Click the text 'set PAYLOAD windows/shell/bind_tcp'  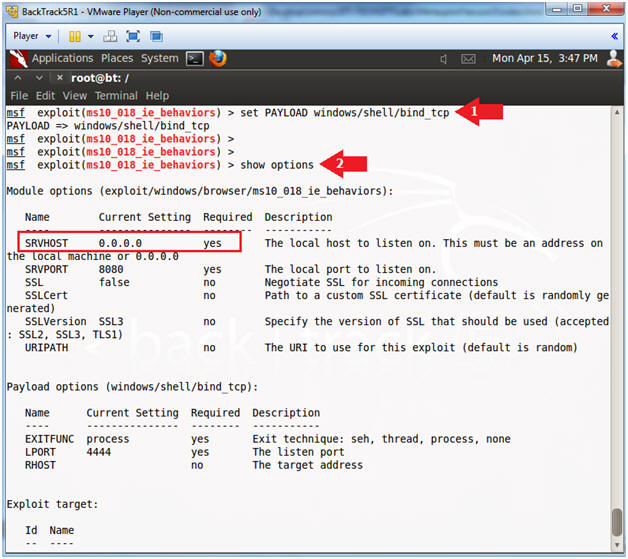pyautogui.click(x=344, y=113)
